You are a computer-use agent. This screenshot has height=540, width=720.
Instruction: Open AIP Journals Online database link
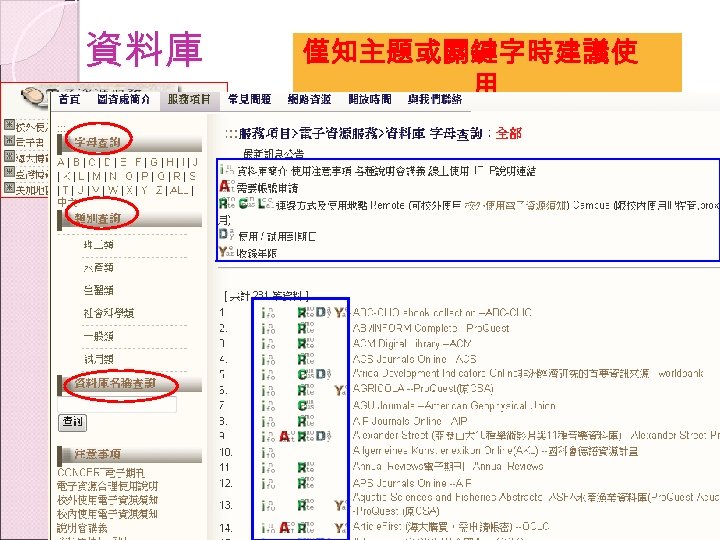coord(410,421)
